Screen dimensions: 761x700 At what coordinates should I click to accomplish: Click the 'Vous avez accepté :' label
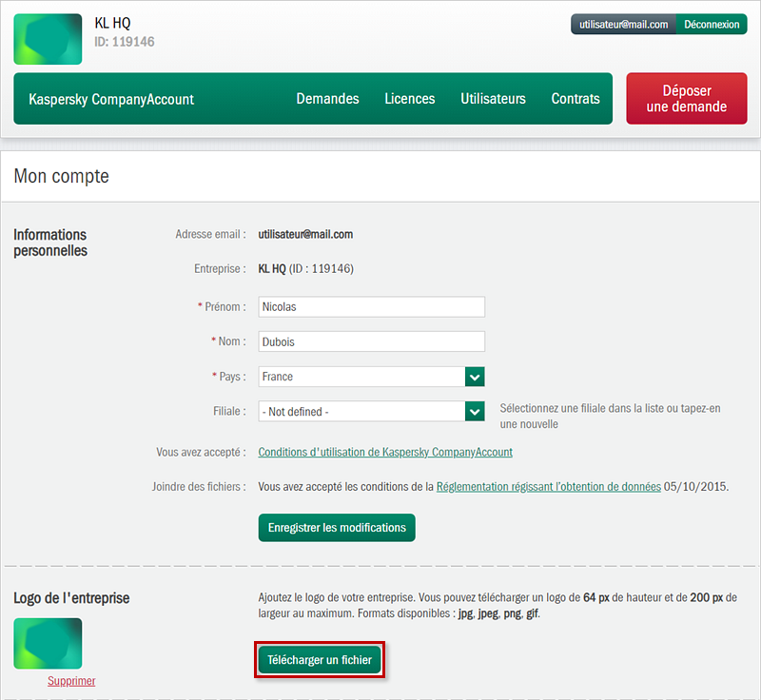coord(201,452)
